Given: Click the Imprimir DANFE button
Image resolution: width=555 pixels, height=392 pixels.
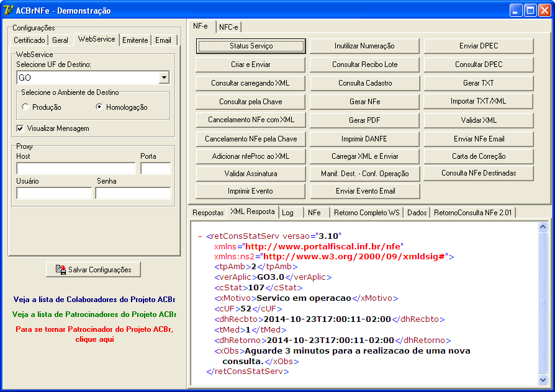Looking at the screenshot, I should 364,139.
